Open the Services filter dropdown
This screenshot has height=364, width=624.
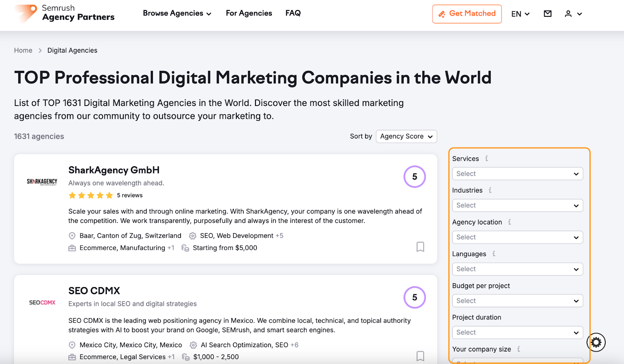[x=517, y=173]
